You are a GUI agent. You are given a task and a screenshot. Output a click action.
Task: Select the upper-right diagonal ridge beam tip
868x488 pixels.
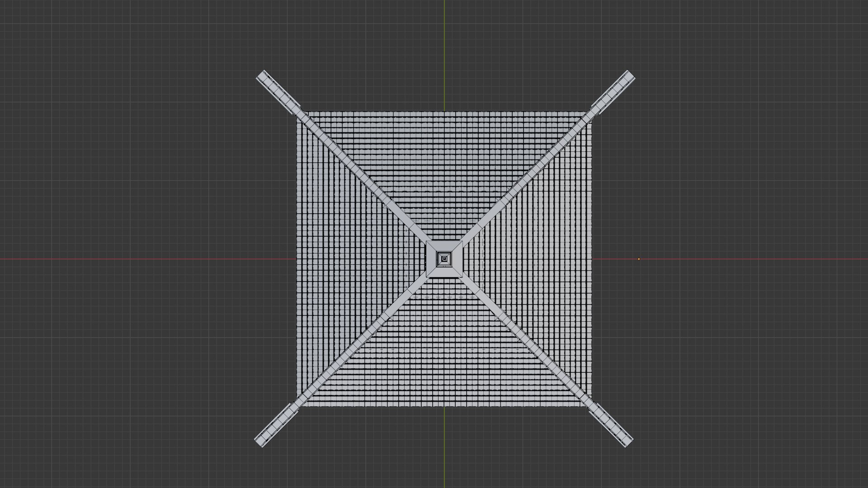[x=628, y=76]
